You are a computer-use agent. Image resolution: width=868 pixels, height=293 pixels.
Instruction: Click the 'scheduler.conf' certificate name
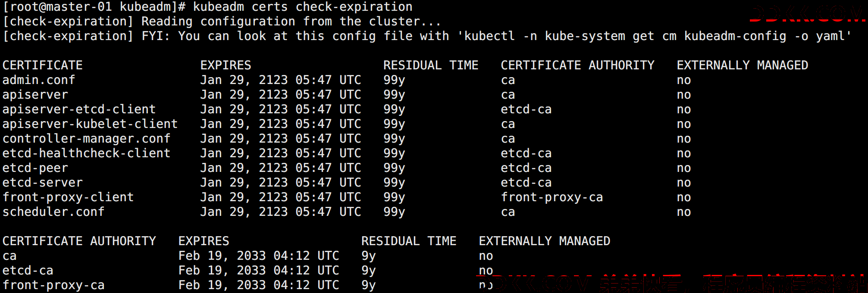[53, 212]
